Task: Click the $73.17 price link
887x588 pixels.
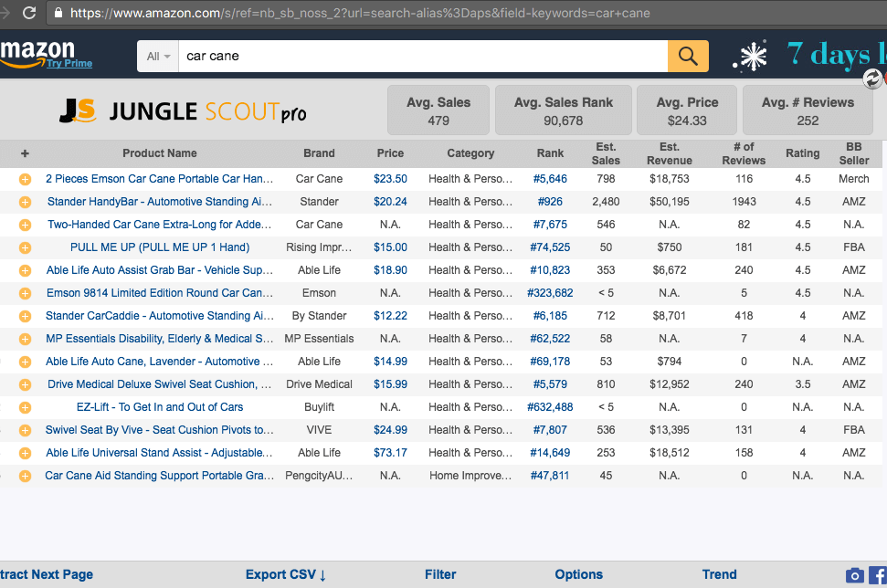Action: tap(390, 453)
